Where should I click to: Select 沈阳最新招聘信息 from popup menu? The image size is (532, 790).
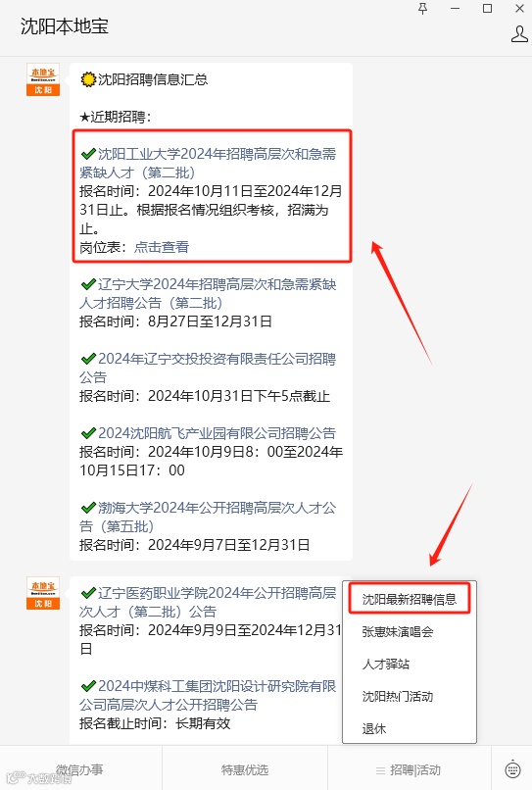pyautogui.click(x=410, y=599)
